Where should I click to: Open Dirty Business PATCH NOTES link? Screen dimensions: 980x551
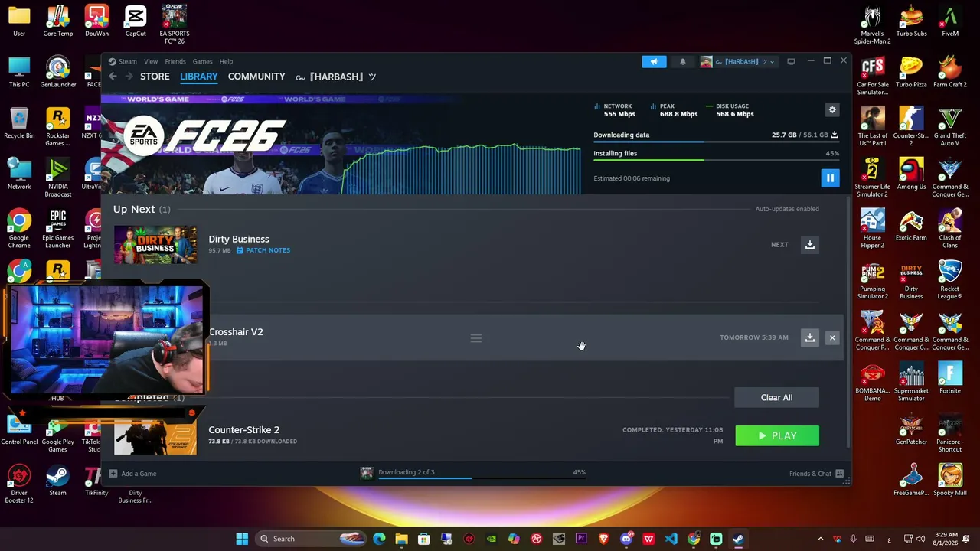263,250
